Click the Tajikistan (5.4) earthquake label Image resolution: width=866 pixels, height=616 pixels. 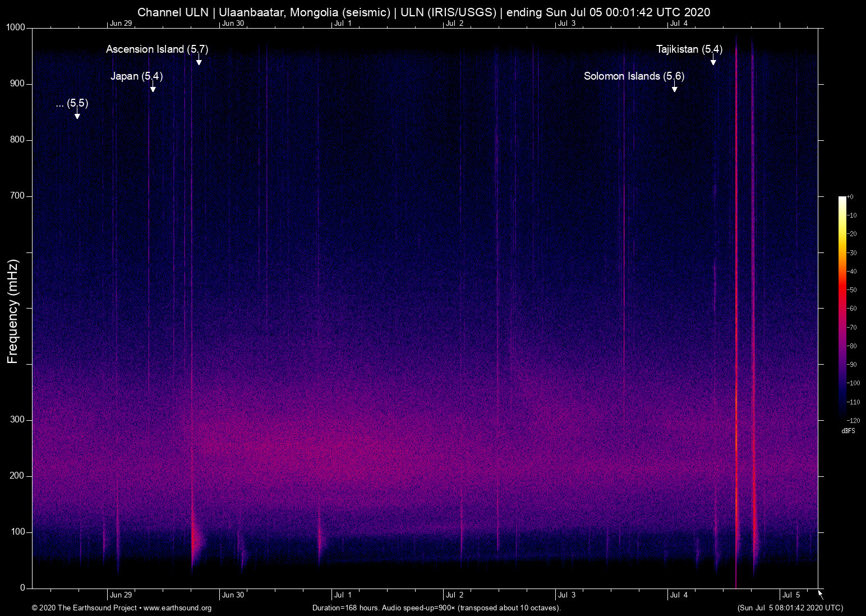coord(689,49)
